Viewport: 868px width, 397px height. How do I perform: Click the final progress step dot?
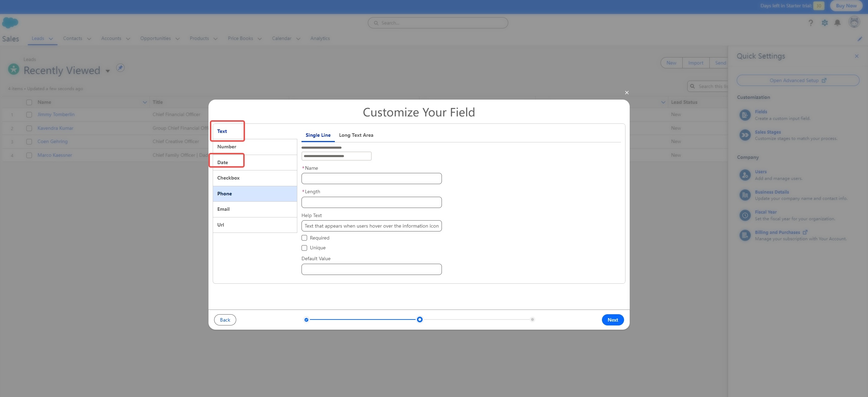[532, 319]
